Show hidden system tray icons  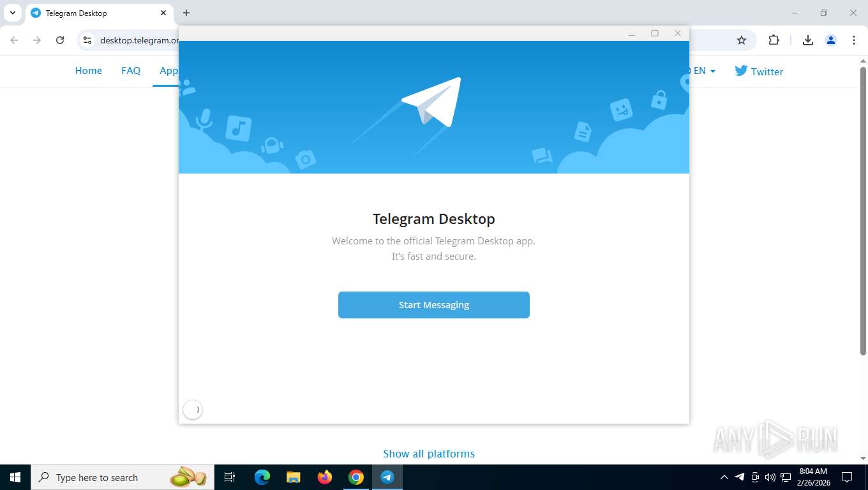pyautogui.click(x=724, y=477)
